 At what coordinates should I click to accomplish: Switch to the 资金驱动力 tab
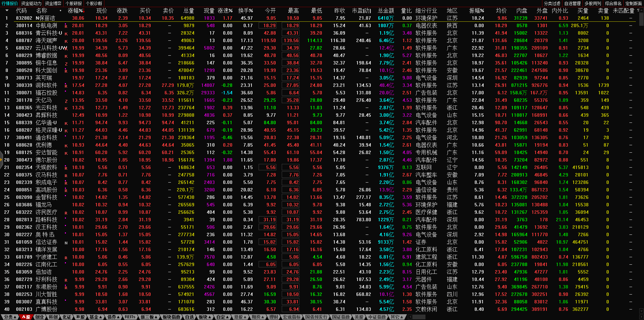point(31,3)
